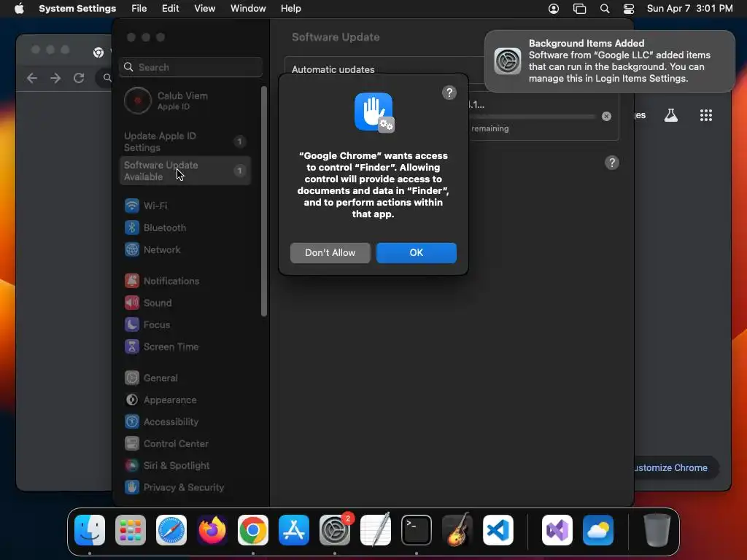Open Safari from the Dock
The height and width of the screenshot is (560, 747).
(x=171, y=530)
